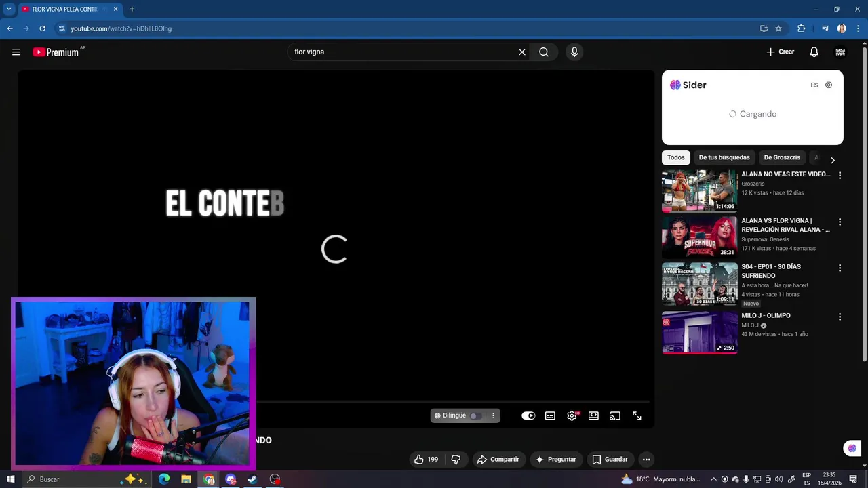Open the account avatar menu
The width and height of the screenshot is (868, 488).
coord(840,52)
